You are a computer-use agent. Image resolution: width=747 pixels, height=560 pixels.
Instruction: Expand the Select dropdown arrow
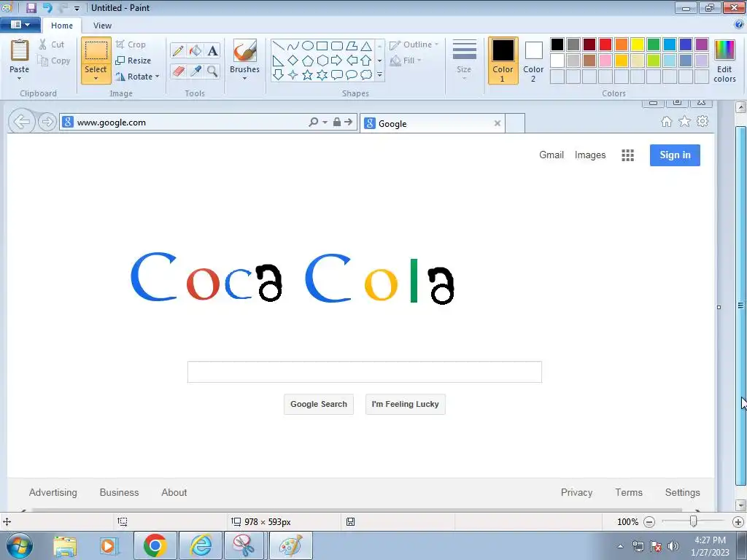click(x=96, y=79)
